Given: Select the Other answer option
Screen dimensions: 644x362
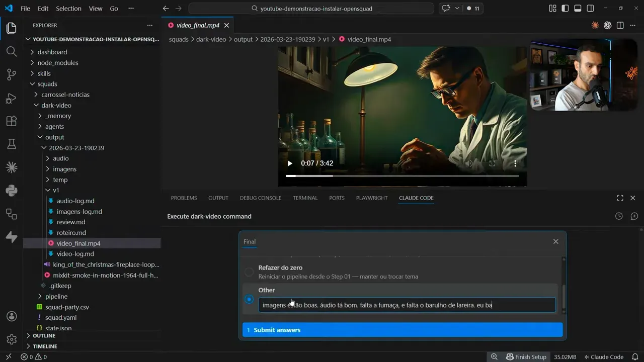Looking at the screenshot, I should coord(249,299).
